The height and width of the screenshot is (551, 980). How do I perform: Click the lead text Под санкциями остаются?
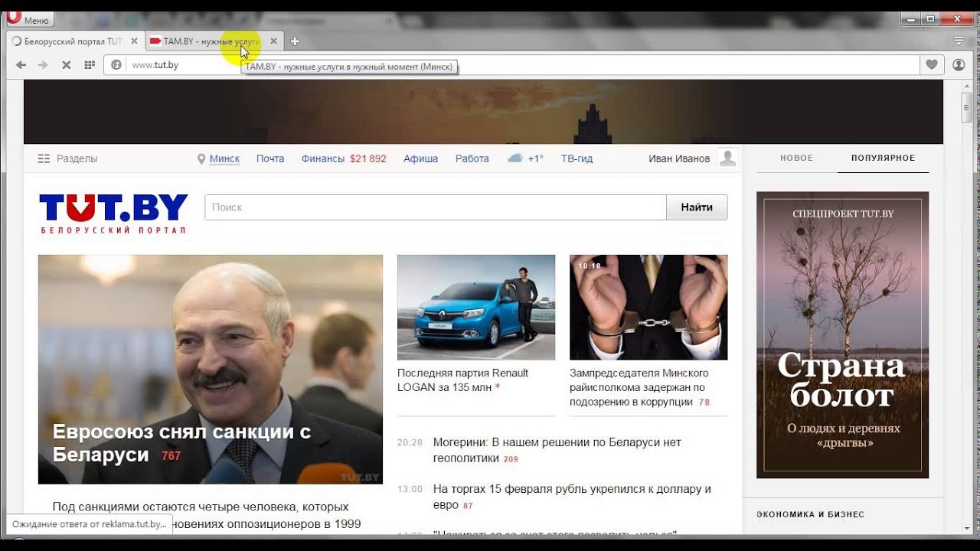[x=207, y=515]
